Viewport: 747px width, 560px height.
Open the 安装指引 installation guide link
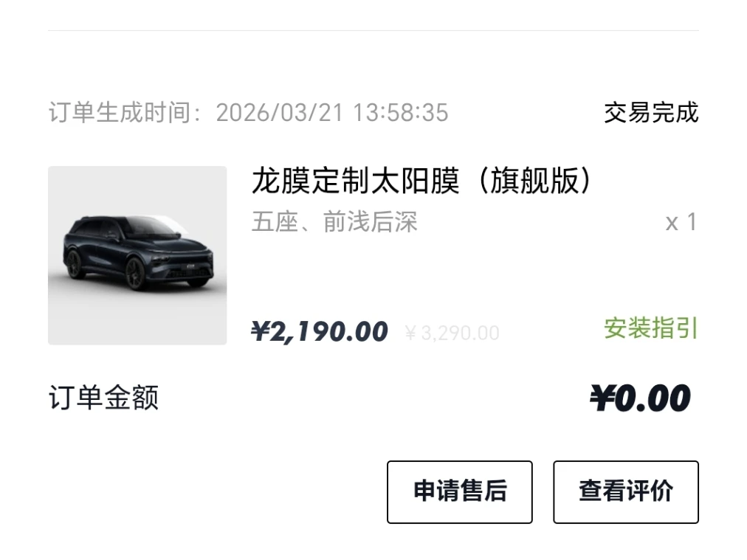point(650,328)
